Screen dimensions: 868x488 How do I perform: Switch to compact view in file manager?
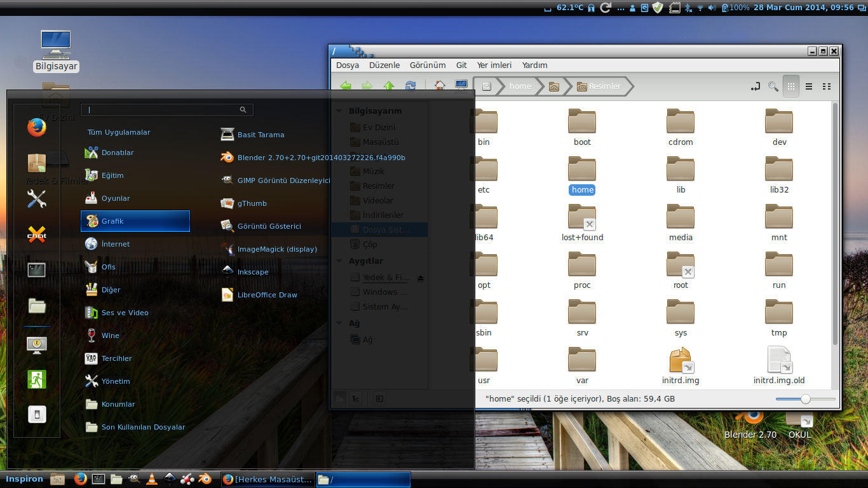(x=827, y=86)
